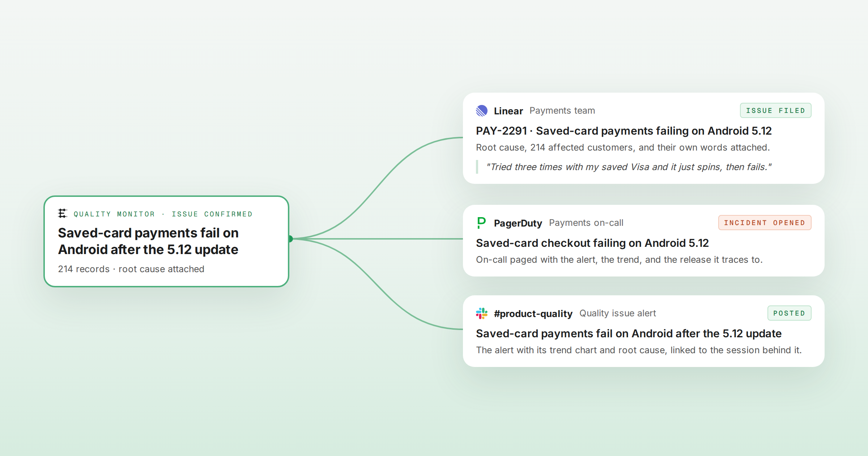Click 'PagerDuty' app name
The height and width of the screenshot is (456, 868).
[x=518, y=223]
